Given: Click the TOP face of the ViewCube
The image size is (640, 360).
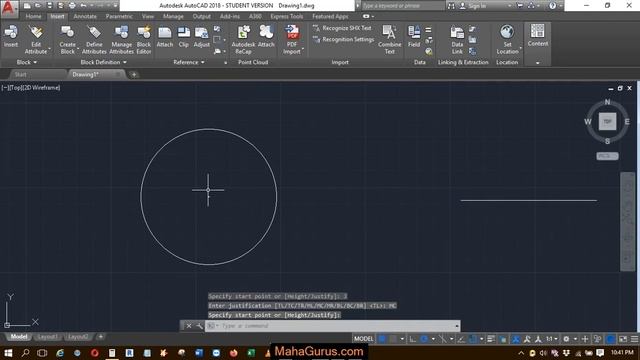Looking at the screenshot, I should point(607,121).
